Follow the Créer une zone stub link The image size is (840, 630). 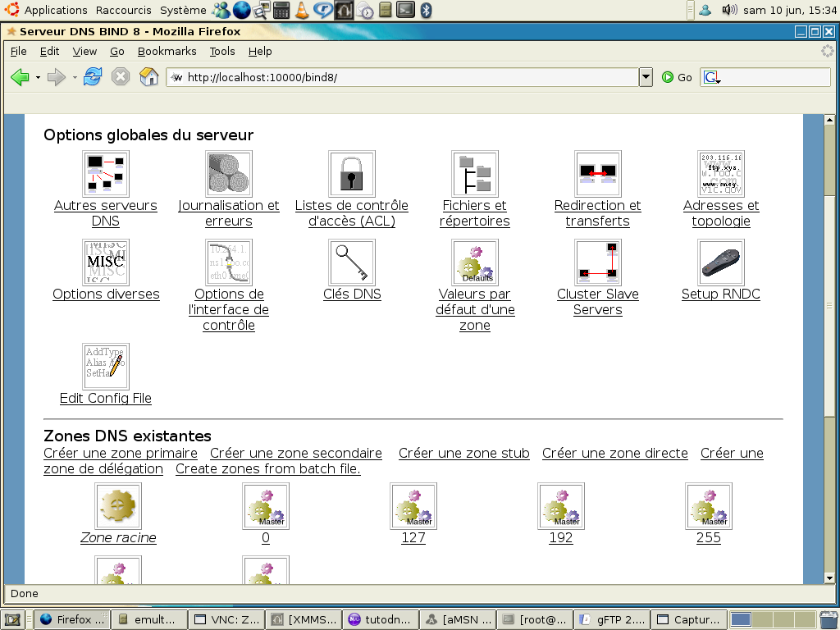[x=464, y=453]
